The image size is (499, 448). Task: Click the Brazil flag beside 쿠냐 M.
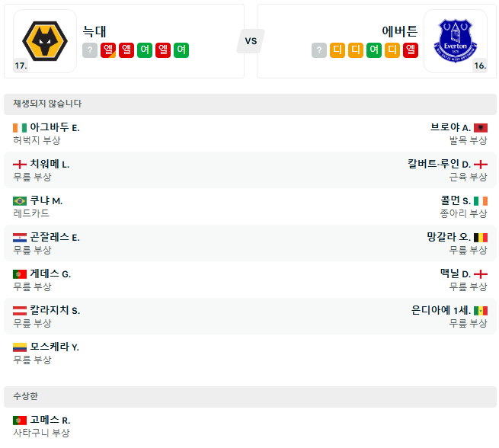[x=20, y=201]
